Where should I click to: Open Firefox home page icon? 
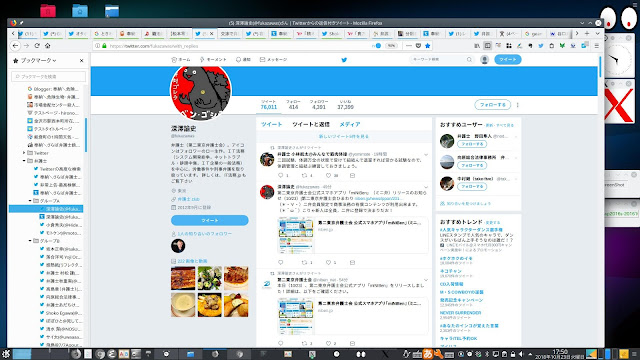[x=48, y=46]
